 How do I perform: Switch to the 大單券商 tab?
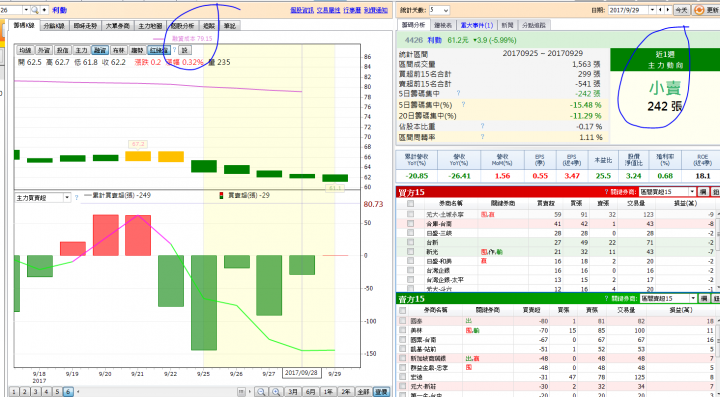click(x=118, y=26)
